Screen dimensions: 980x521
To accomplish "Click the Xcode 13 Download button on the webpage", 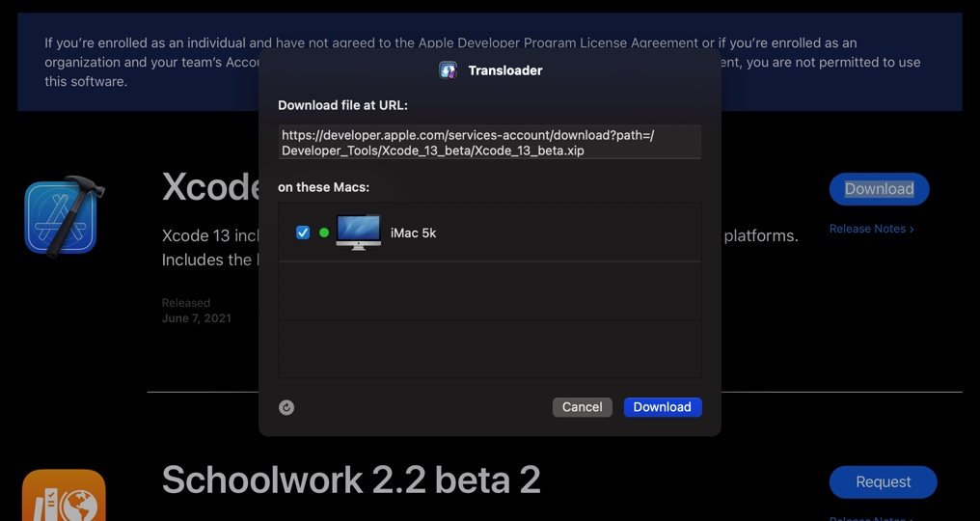I will [x=880, y=189].
